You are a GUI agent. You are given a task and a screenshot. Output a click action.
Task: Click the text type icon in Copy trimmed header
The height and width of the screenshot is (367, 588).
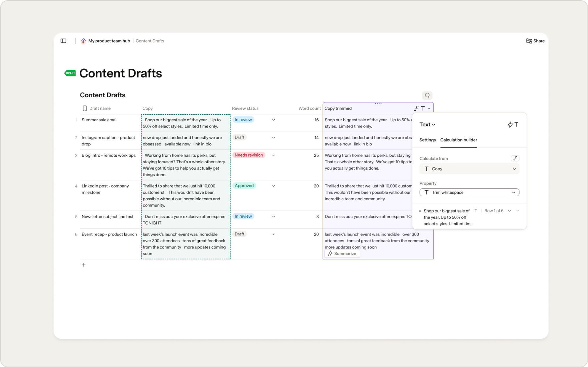click(423, 108)
